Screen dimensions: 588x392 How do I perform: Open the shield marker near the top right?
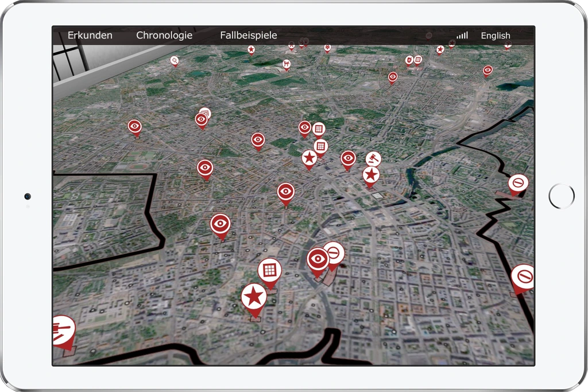408,59
